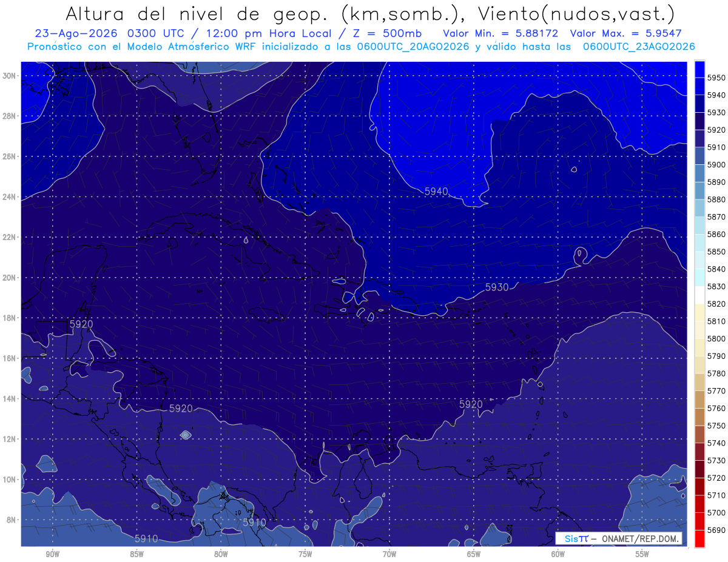Viewport: 728px width, 562px height.
Task: Click the 30N latitude axis label
Action: [9, 76]
